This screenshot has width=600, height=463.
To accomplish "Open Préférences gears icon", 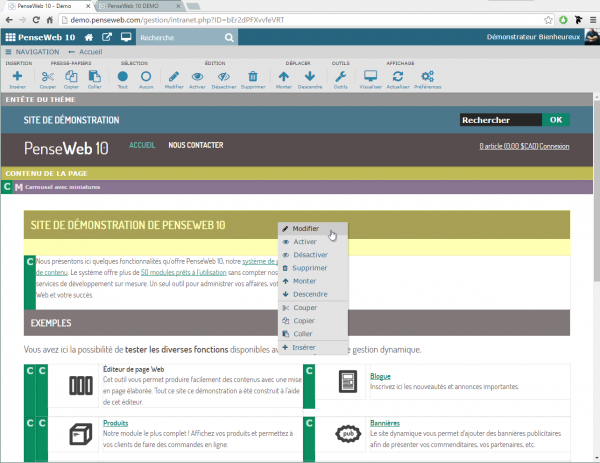I will coord(427,76).
